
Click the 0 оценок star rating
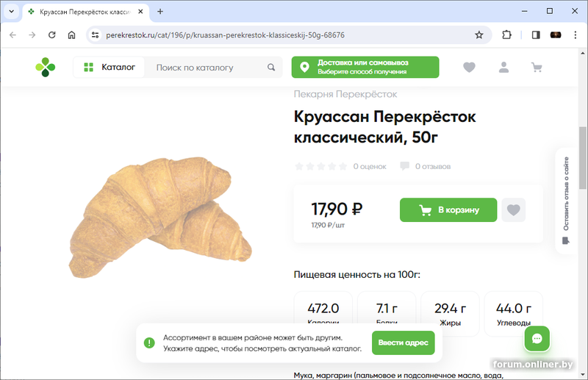(340, 166)
